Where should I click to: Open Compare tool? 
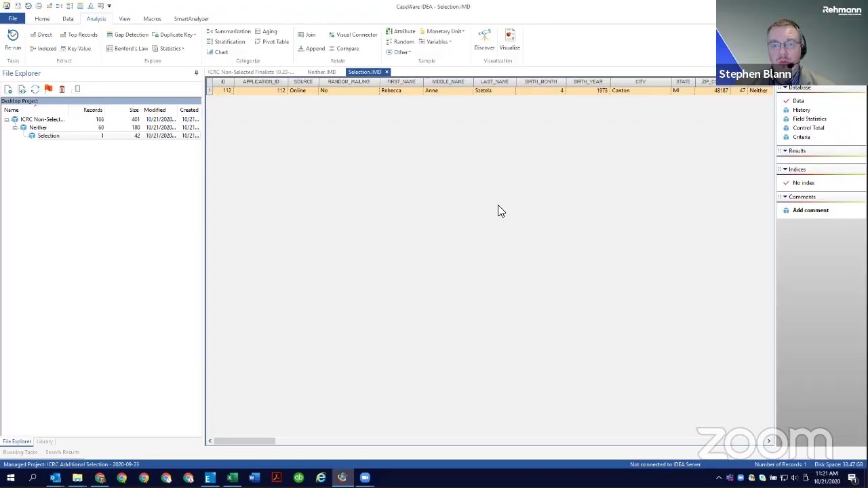pyautogui.click(x=344, y=49)
